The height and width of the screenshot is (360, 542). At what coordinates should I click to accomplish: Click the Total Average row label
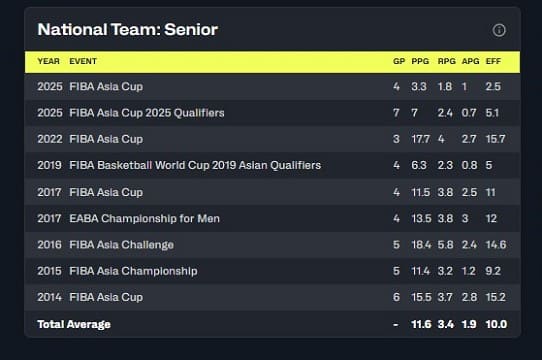tap(74, 324)
